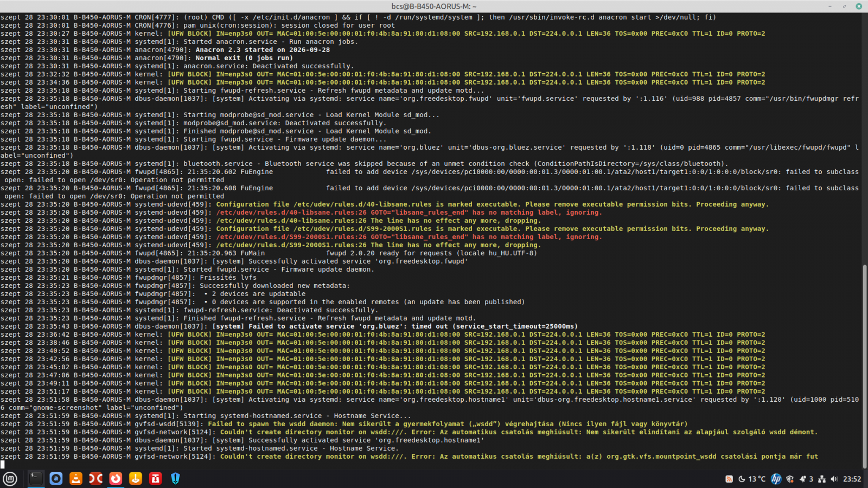Open the sound volume applet
Viewport: 868px width, 488px height.
point(834,479)
